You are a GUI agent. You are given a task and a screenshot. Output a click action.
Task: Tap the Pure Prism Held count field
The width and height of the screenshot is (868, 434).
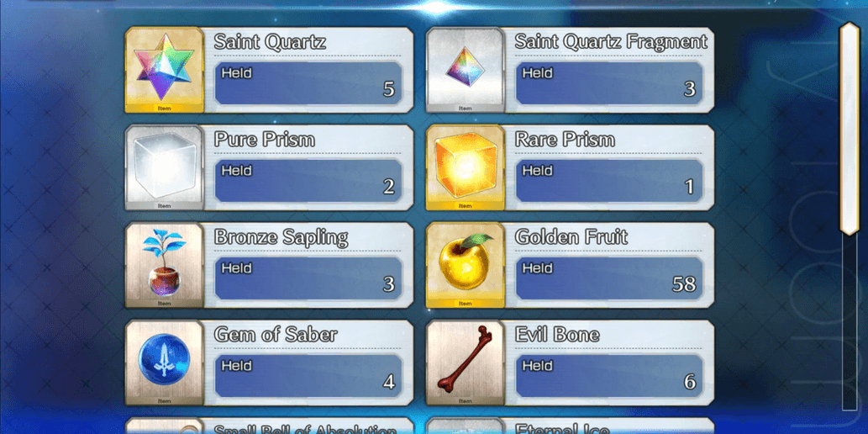308,181
